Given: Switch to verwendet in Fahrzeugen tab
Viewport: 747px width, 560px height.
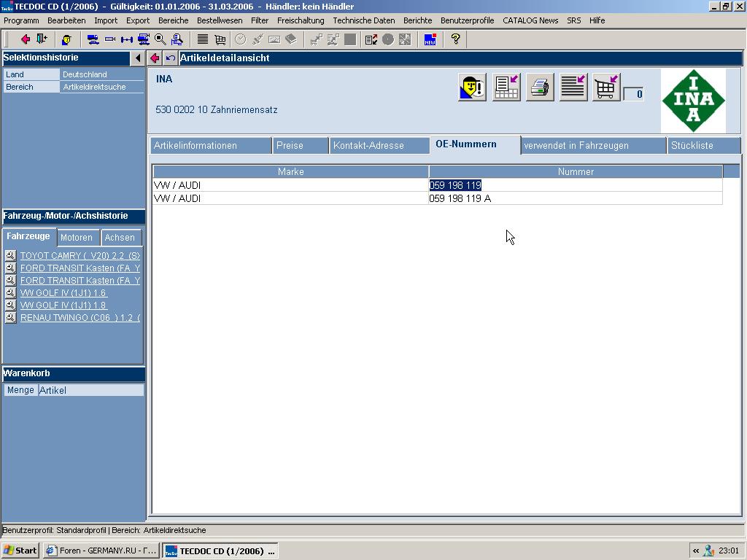Looking at the screenshot, I should [x=576, y=146].
